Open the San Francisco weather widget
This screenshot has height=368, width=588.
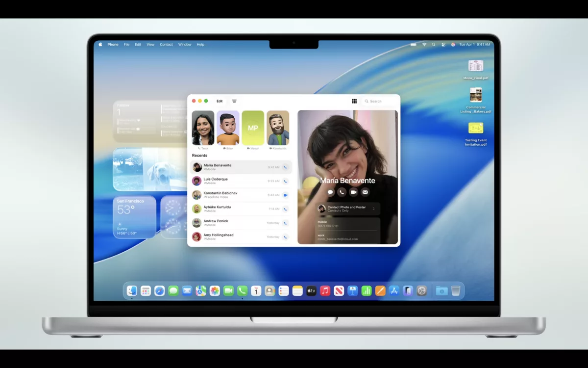tap(134, 217)
